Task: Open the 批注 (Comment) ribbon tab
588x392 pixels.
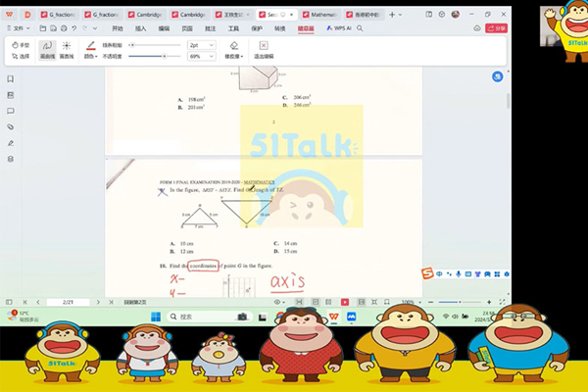Action: (211, 28)
